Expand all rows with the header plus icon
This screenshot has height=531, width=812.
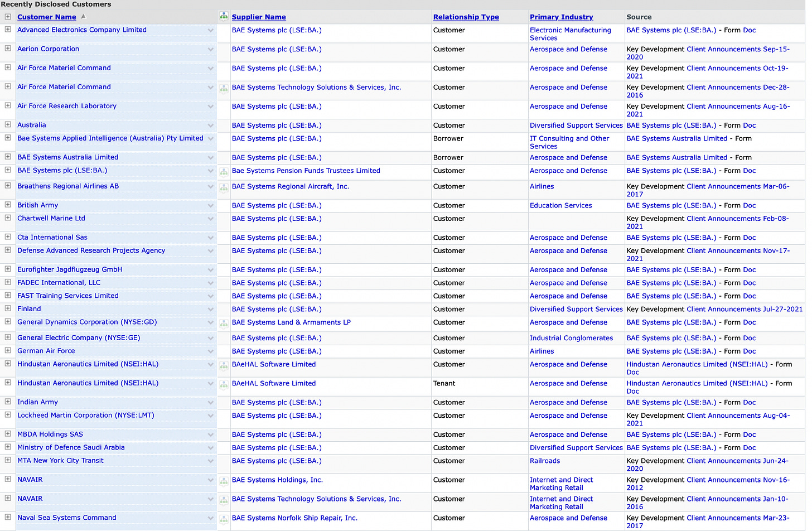tap(8, 16)
